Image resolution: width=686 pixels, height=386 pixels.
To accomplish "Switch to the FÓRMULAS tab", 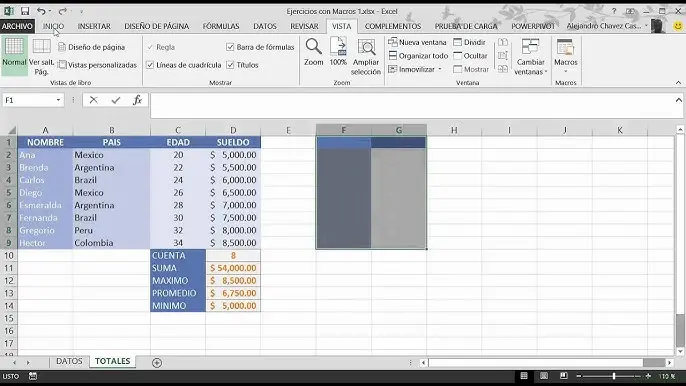I will pos(221,26).
